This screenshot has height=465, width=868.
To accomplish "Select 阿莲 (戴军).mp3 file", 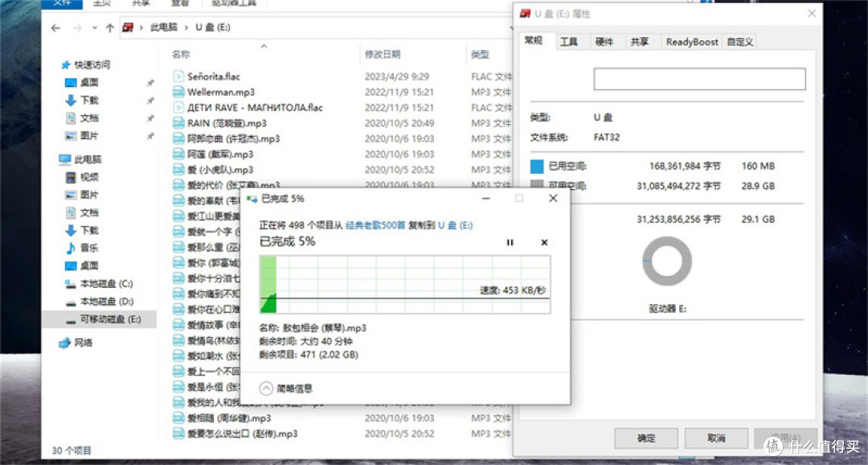I will tap(220, 154).
